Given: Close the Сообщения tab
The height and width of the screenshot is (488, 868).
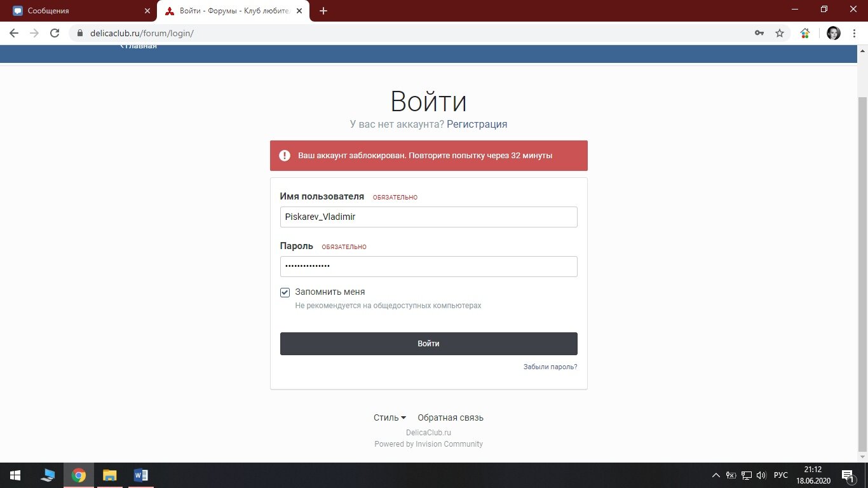Looking at the screenshot, I should pos(147,11).
